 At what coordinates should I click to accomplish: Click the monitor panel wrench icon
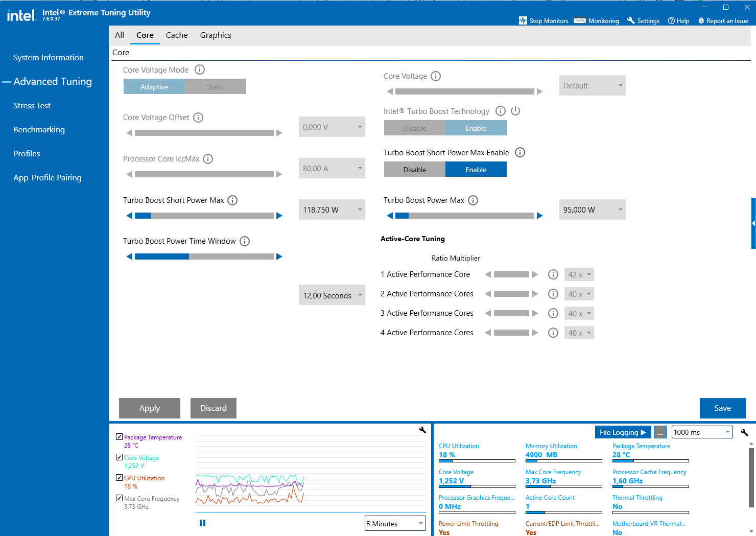point(744,432)
